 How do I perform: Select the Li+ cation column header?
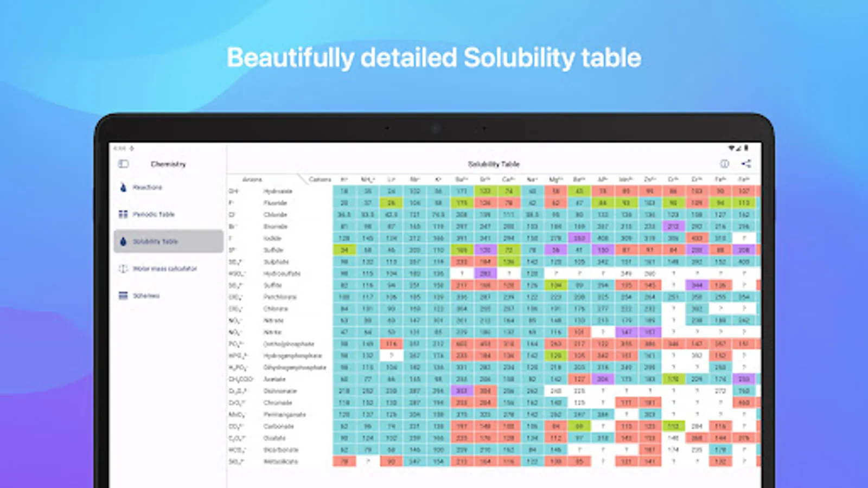tap(391, 179)
